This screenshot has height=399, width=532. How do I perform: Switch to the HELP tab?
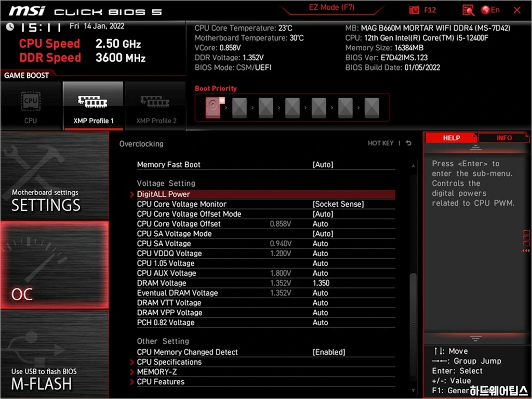[x=451, y=138]
